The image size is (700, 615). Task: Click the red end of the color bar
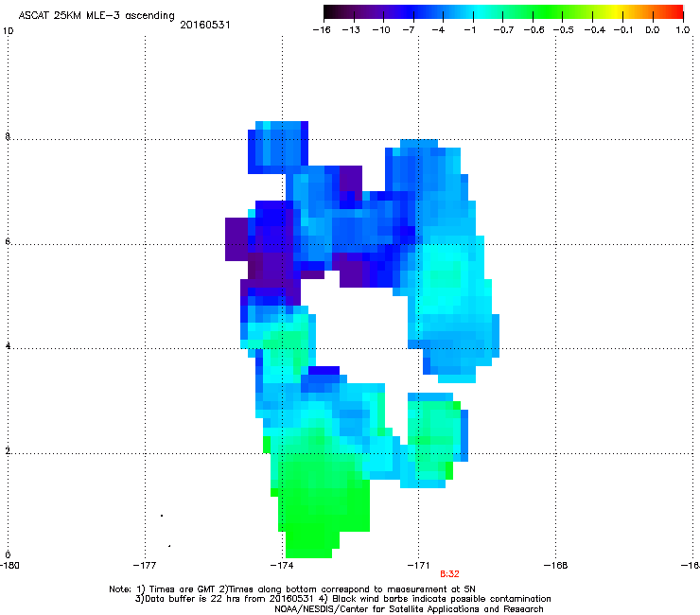676,11
